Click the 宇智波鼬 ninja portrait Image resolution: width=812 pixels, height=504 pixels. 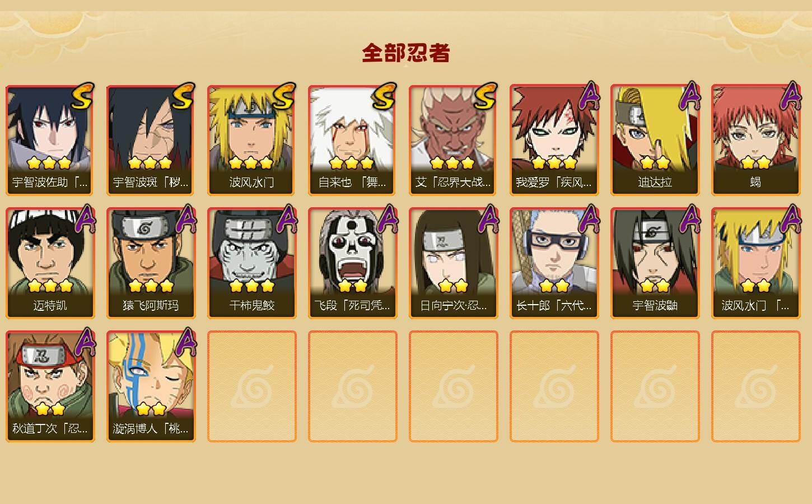click(x=655, y=263)
